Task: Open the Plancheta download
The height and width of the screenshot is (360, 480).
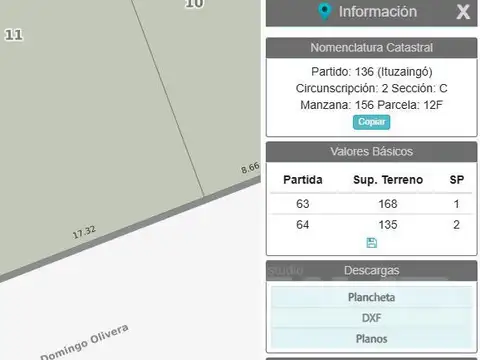Action: (x=371, y=297)
